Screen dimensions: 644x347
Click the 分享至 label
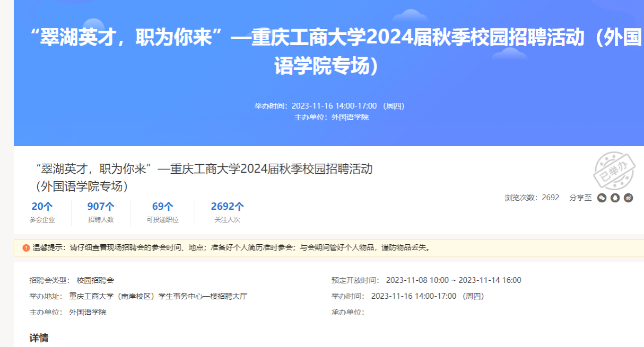click(x=580, y=198)
